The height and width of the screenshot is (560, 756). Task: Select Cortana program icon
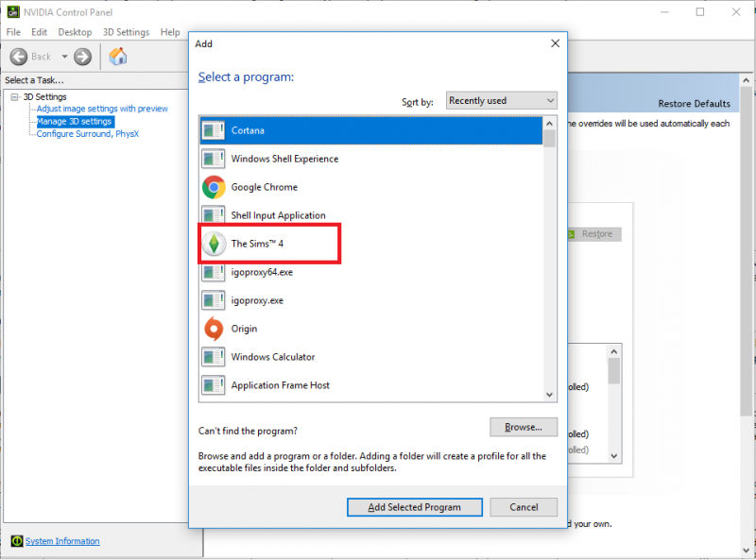(215, 130)
